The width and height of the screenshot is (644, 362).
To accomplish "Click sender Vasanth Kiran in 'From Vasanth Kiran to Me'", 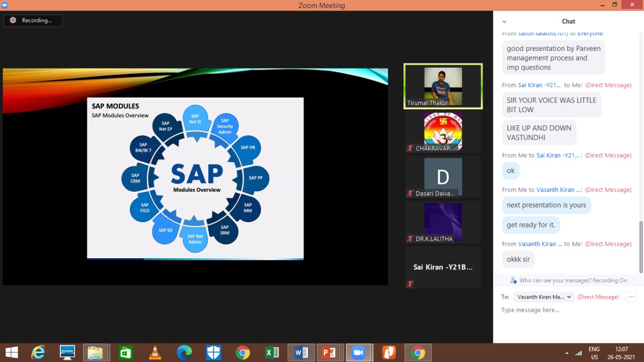I will click(540, 244).
